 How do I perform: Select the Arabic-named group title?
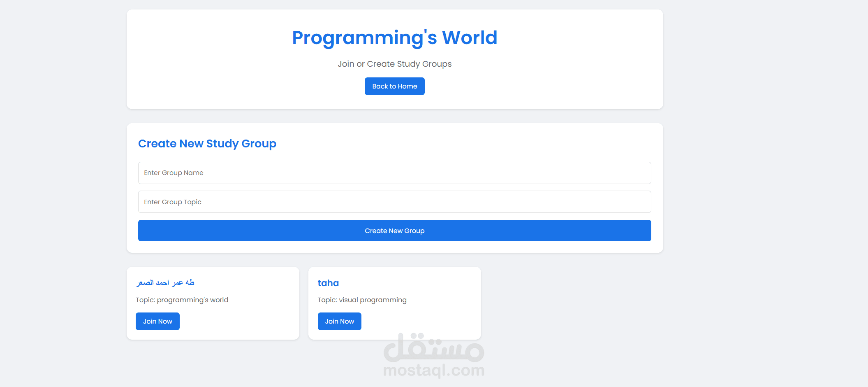point(165,282)
